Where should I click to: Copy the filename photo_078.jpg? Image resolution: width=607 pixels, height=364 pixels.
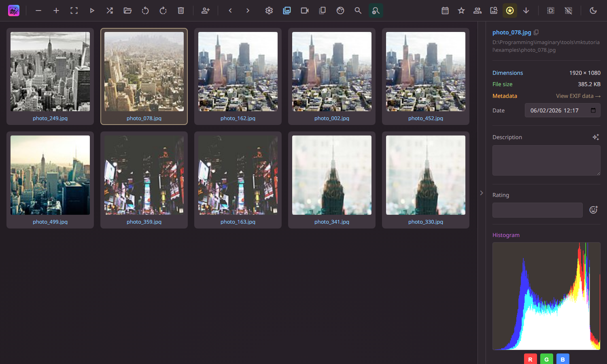(x=536, y=32)
